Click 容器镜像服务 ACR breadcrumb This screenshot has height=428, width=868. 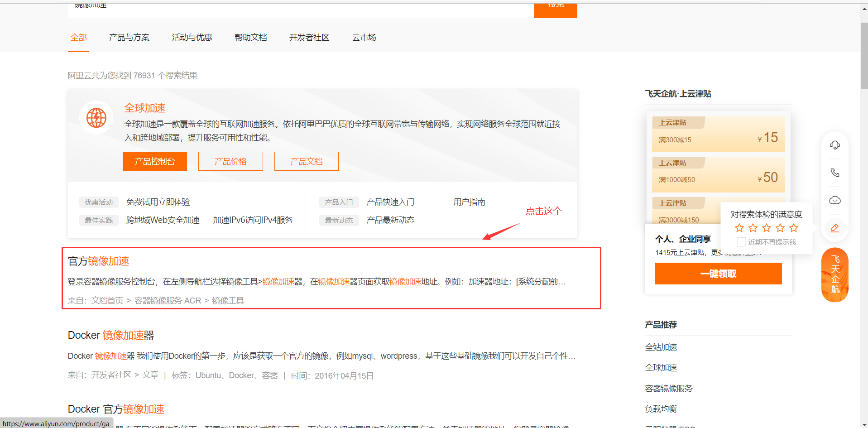coord(168,301)
